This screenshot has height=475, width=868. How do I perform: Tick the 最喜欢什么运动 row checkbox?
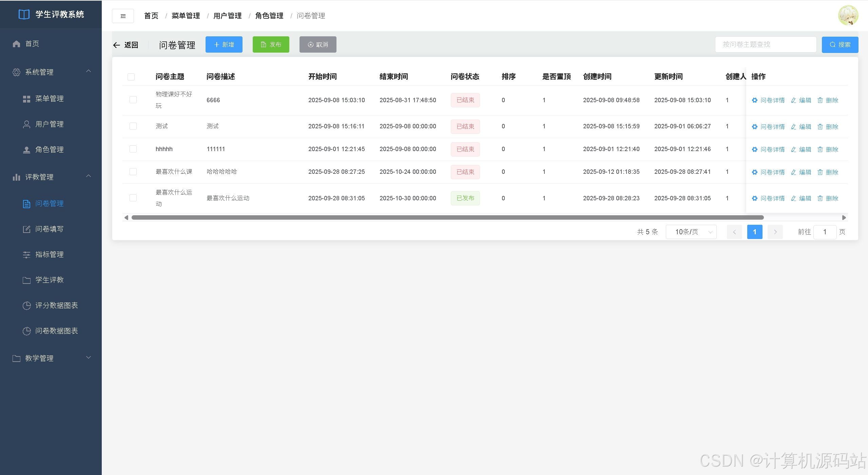coord(133,198)
